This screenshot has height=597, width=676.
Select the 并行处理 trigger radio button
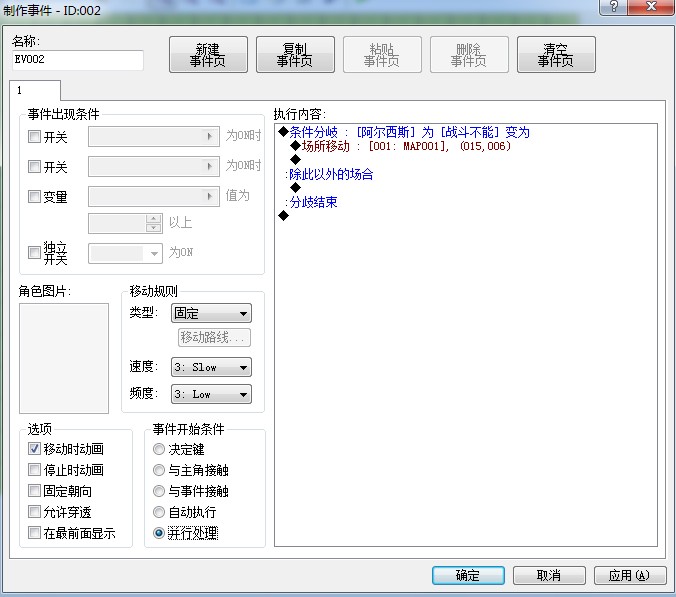(159, 533)
